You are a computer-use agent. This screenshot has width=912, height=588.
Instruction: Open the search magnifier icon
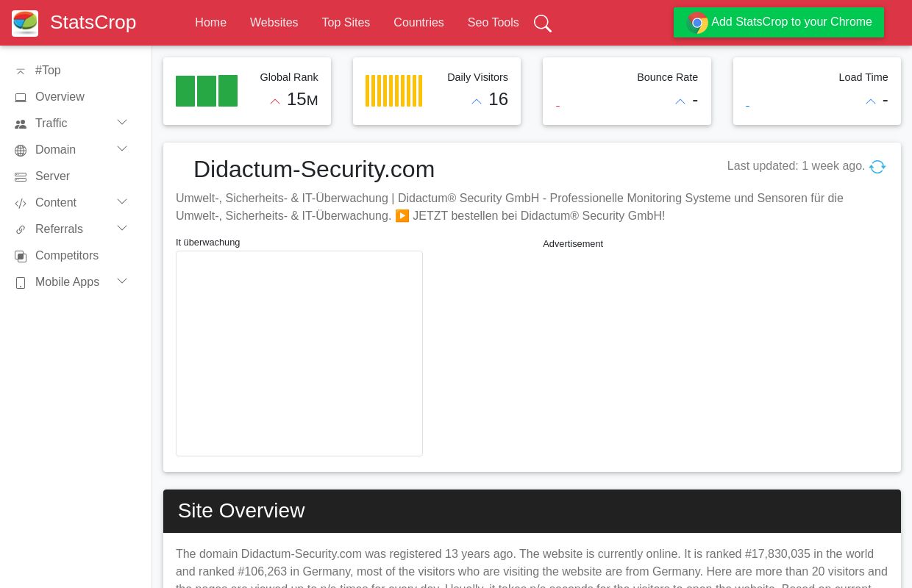pyautogui.click(x=543, y=23)
